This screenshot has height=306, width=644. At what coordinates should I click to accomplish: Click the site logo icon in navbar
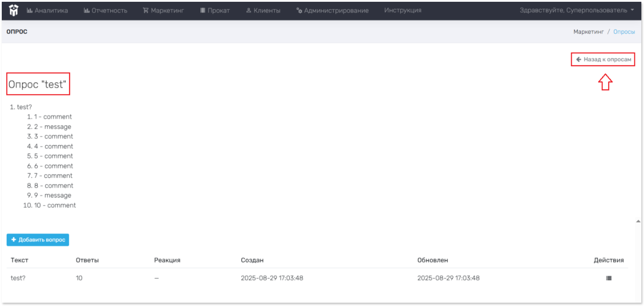[x=14, y=10]
